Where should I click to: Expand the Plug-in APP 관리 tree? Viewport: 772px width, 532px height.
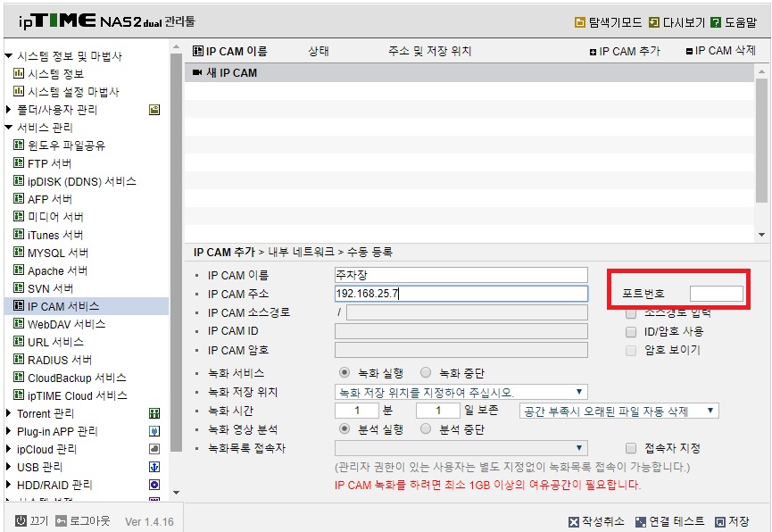pyautogui.click(x=8, y=431)
